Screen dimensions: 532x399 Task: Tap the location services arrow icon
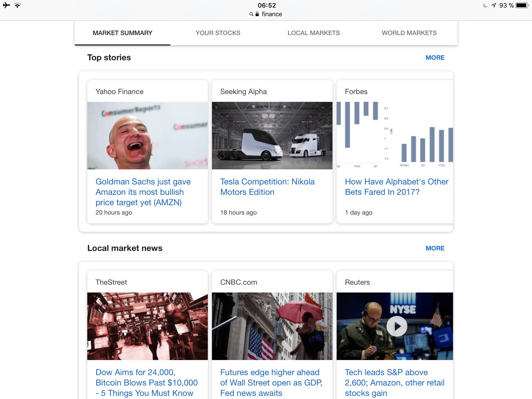click(x=494, y=5)
